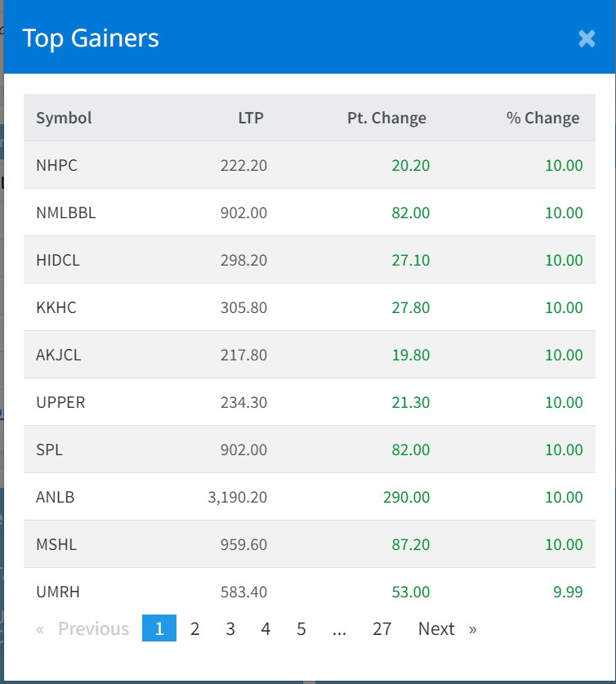Jump to last page 27
The height and width of the screenshot is (684, 616).
click(382, 628)
